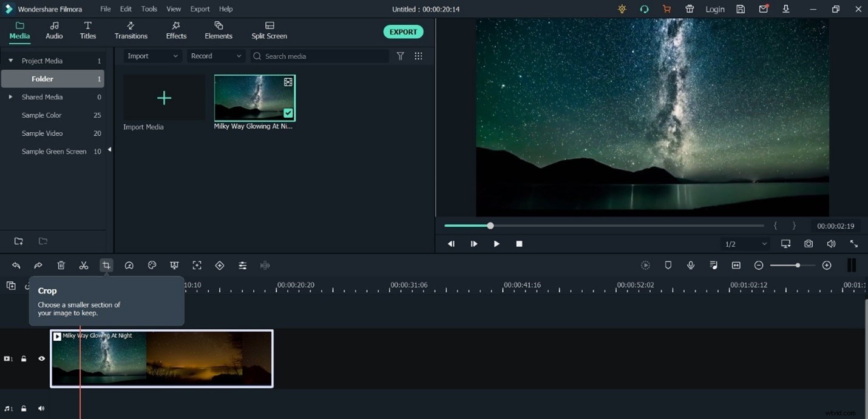Screen dimensions: 868x419
Task: Expand the Shared Media tree item
Action: click(10, 97)
